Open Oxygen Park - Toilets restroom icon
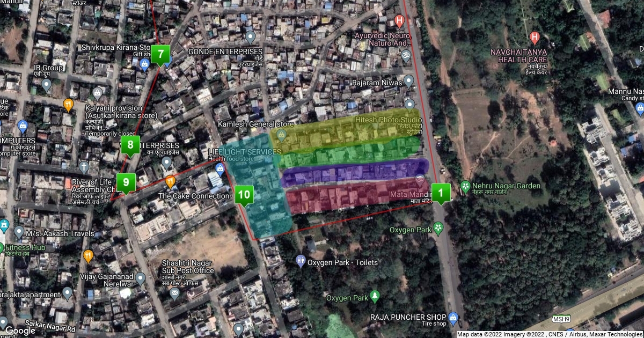 click(x=301, y=261)
